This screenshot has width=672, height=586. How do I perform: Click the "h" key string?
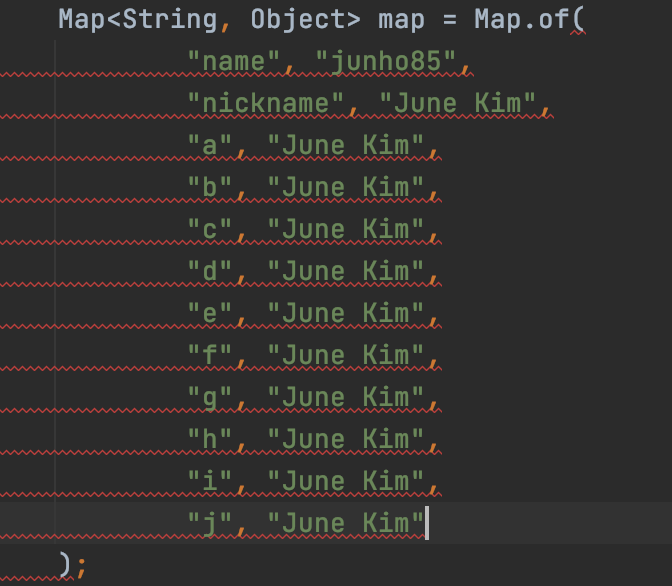(x=210, y=439)
